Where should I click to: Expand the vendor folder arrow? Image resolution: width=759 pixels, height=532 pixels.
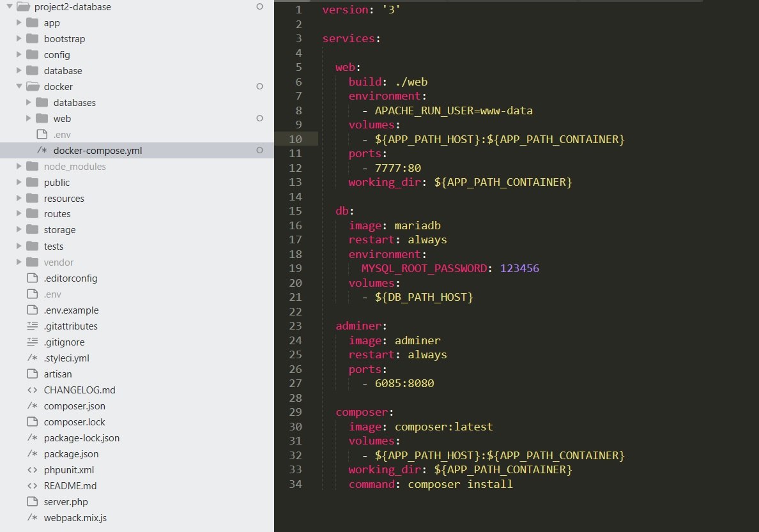point(19,262)
